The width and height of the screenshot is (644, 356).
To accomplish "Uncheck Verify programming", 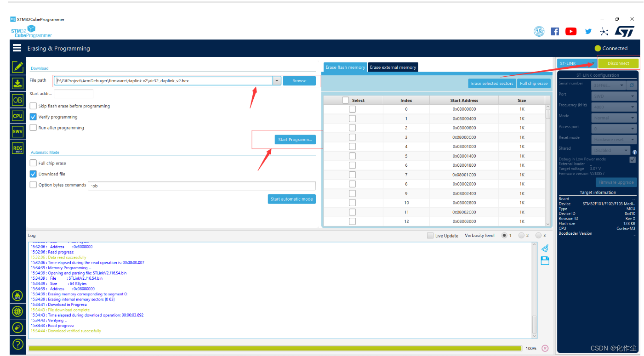I will click(33, 117).
